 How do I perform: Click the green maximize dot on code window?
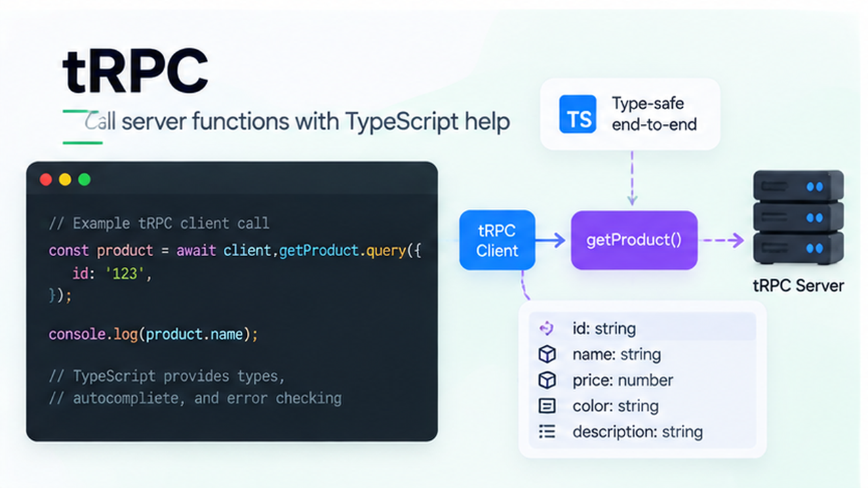84,180
